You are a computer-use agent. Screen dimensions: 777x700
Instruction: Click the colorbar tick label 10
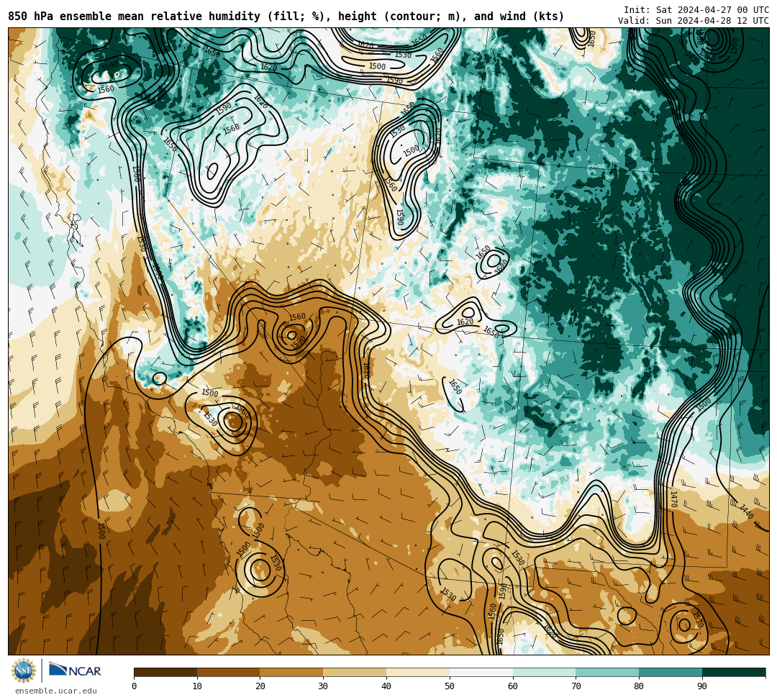click(x=197, y=686)
